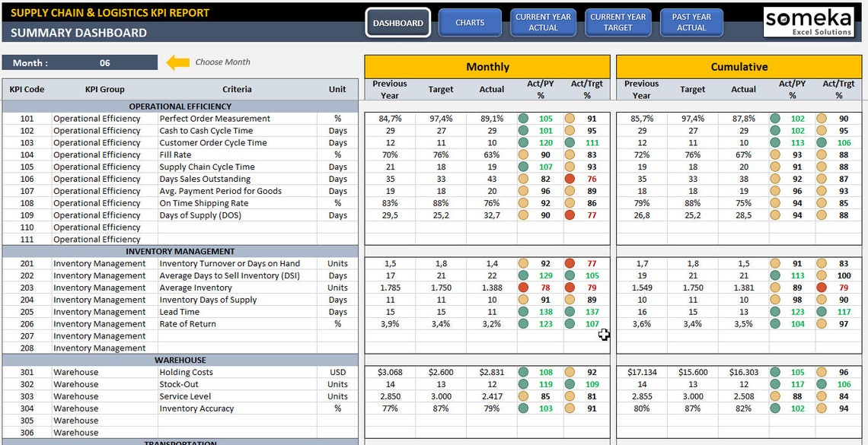The width and height of the screenshot is (868, 445).
Task: Select the Holding Costs criteria cell
Action: click(237, 373)
